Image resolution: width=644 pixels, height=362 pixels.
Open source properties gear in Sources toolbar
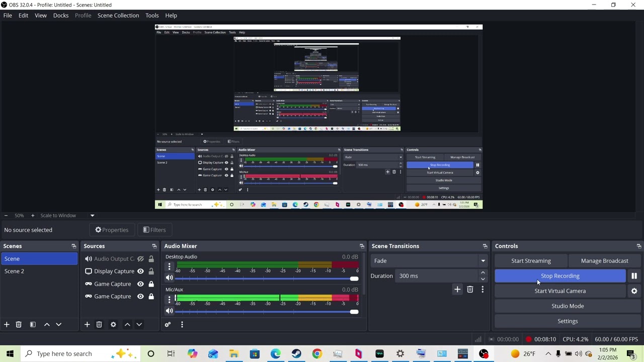coord(113,325)
